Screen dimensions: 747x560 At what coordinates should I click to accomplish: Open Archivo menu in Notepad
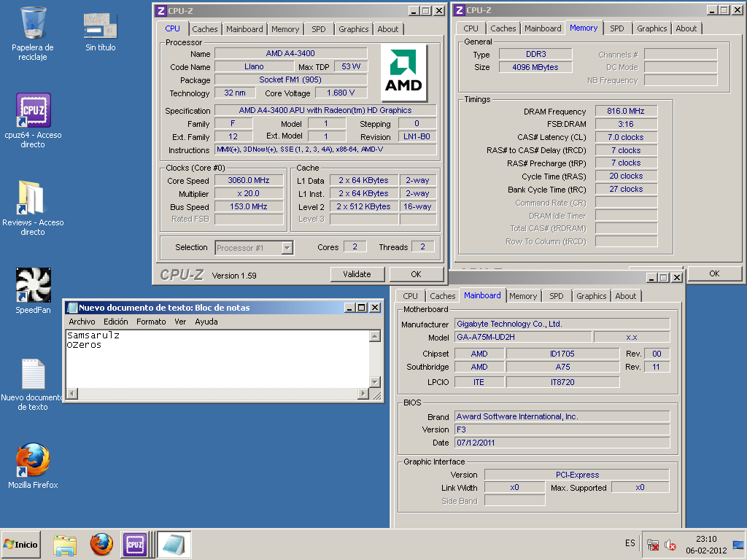pyautogui.click(x=82, y=322)
